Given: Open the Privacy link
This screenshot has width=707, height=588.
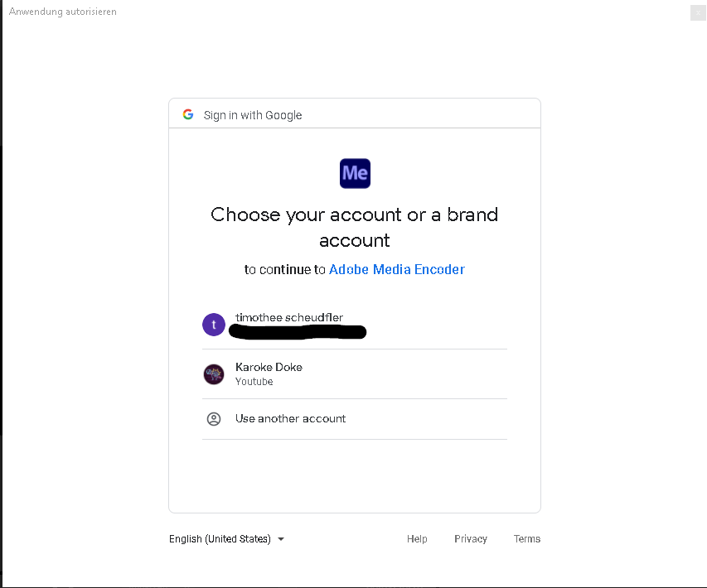Looking at the screenshot, I should tap(471, 539).
